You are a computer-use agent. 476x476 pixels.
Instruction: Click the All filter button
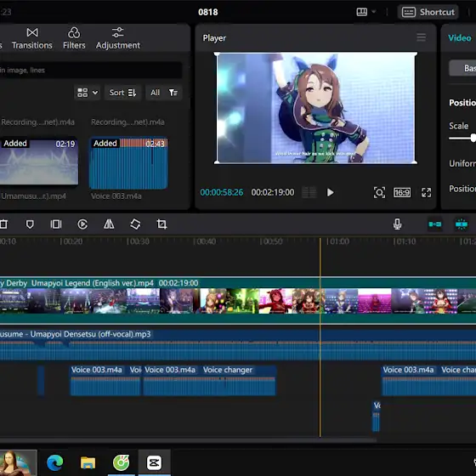click(x=155, y=93)
